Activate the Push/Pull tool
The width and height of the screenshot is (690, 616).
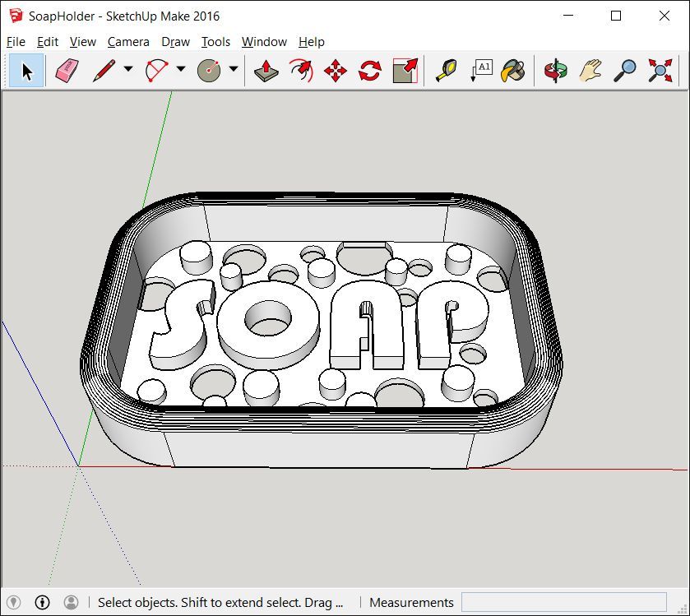tap(266, 71)
